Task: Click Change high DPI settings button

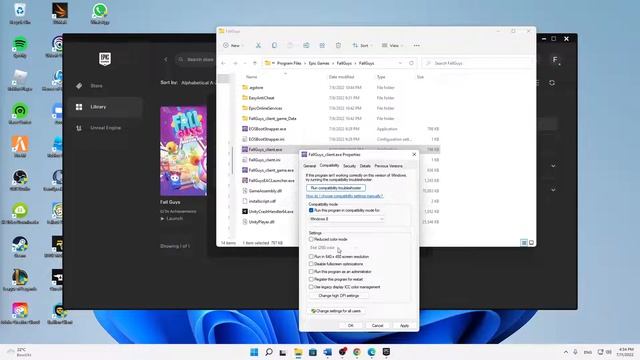Action: 339,296
